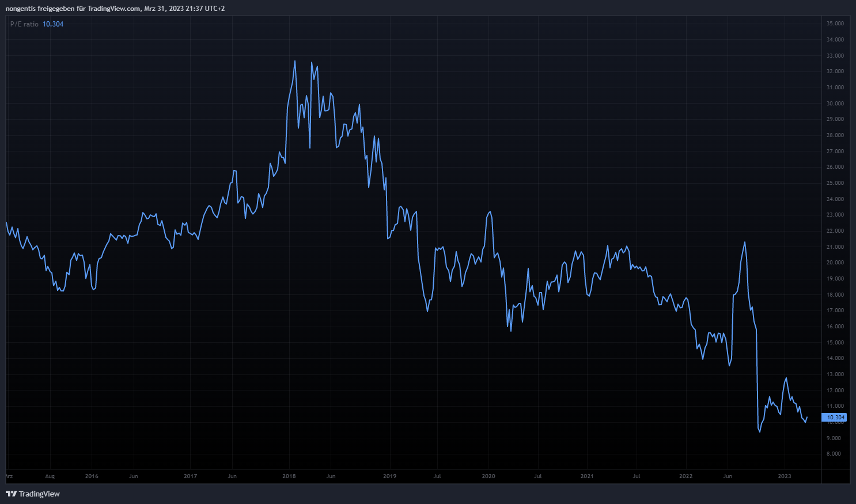856x504 pixels.
Task: Select the 8.000 level on price scale
Action: (834, 454)
